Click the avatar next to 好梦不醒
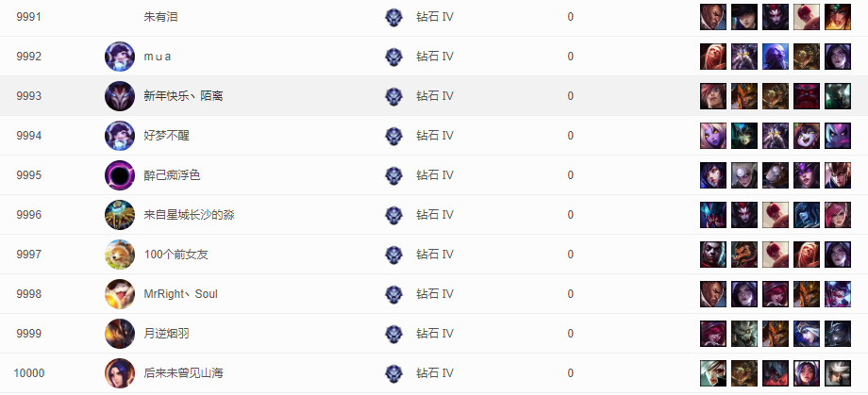This screenshot has height=395, width=868. tap(120, 136)
